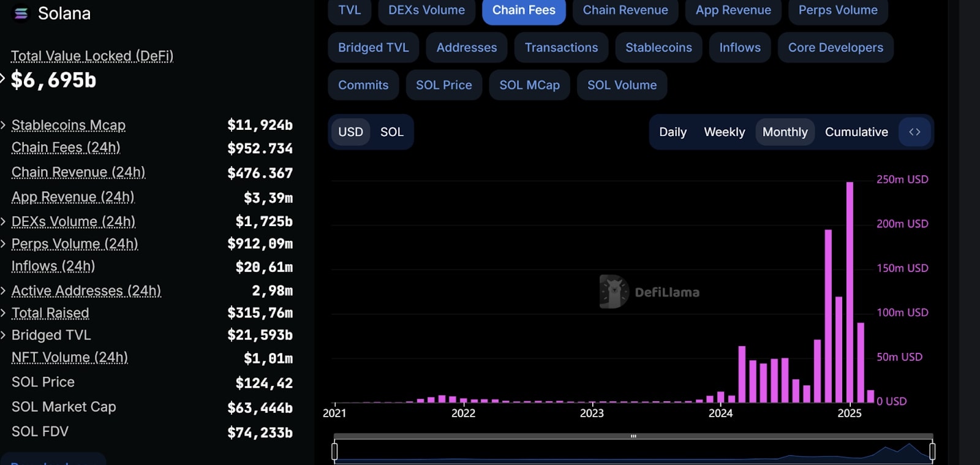The image size is (980, 465).
Task: Toggle the Perps Volume chart metric
Action: tap(838, 10)
